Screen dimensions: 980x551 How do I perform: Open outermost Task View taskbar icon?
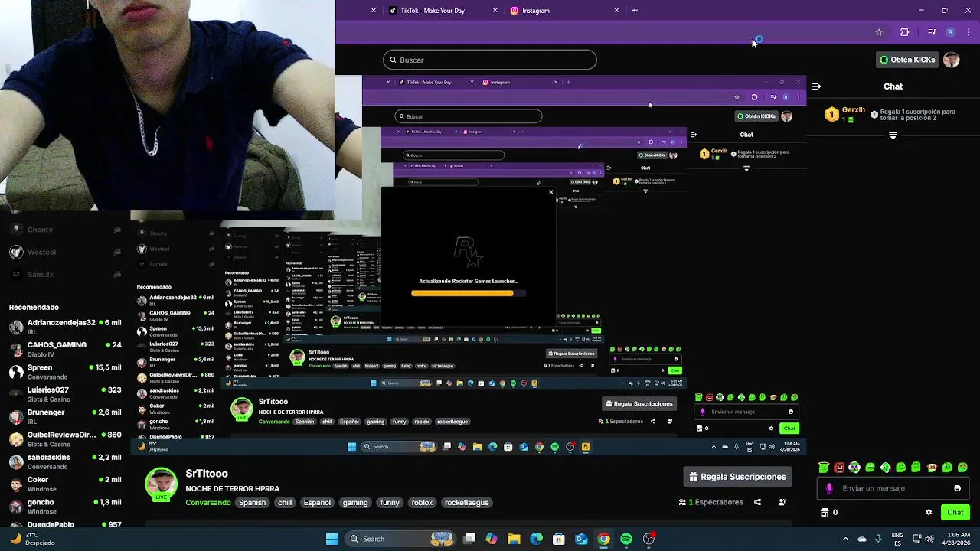(469, 539)
